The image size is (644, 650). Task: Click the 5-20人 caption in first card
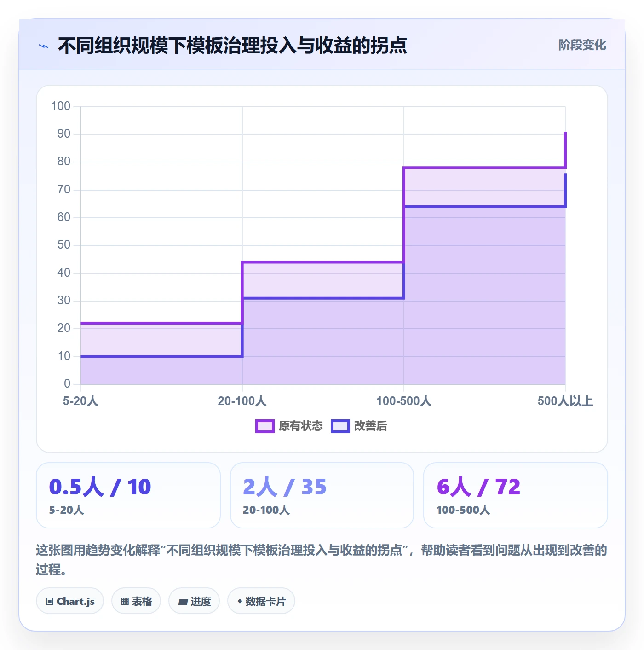pos(67,510)
